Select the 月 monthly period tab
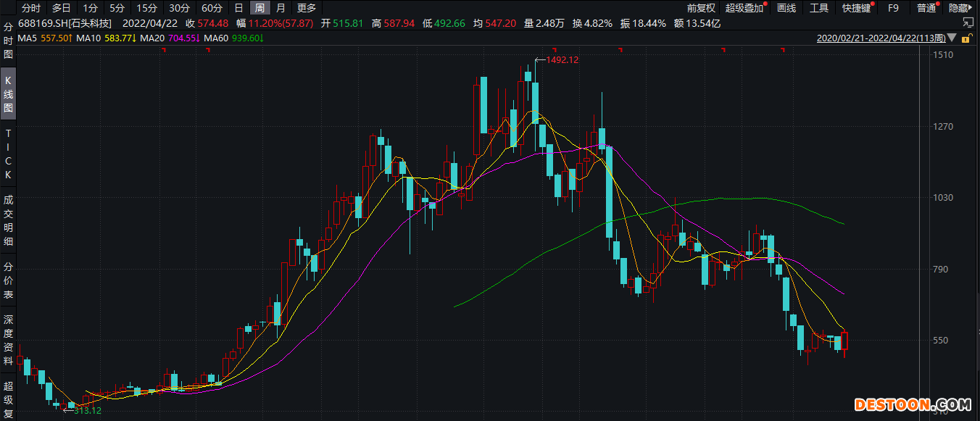This screenshot has width=980, height=421. click(x=281, y=8)
